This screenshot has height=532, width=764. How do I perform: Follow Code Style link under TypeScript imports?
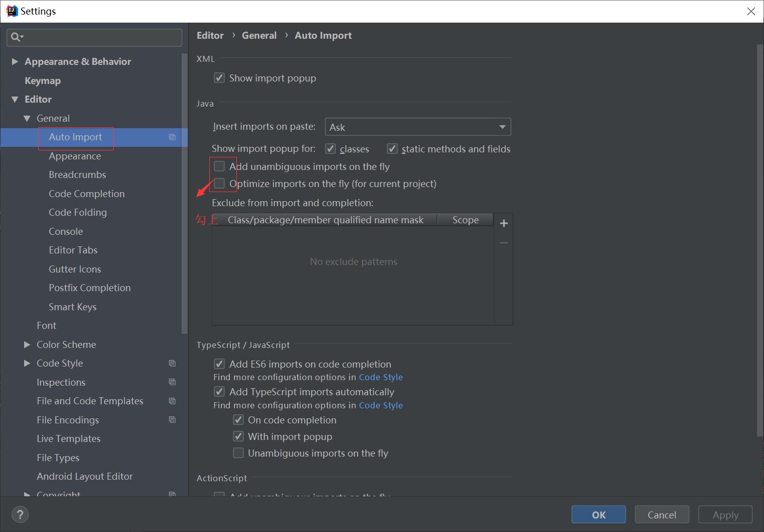(381, 405)
